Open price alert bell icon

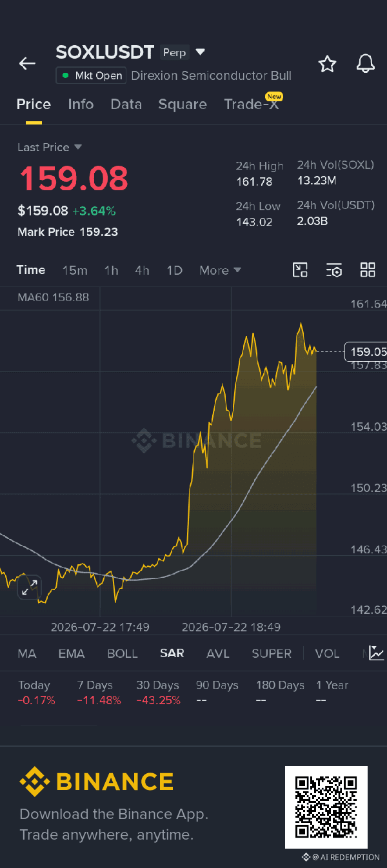pyautogui.click(x=366, y=63)
